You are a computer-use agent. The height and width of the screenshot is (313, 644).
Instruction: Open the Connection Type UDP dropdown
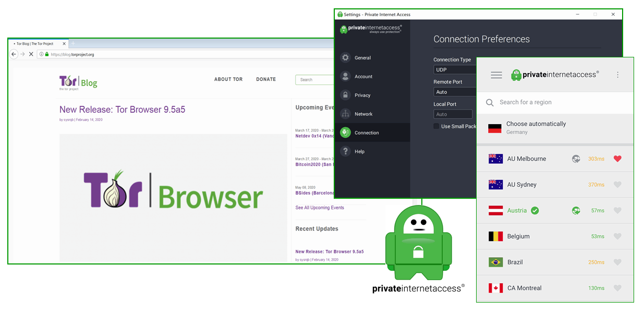455,70
